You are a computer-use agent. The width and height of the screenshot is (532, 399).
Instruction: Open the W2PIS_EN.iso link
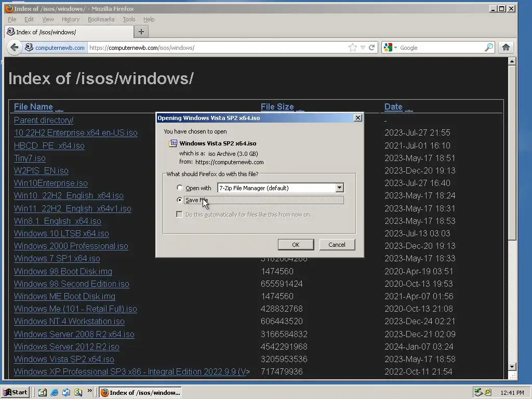pos(41,170)
